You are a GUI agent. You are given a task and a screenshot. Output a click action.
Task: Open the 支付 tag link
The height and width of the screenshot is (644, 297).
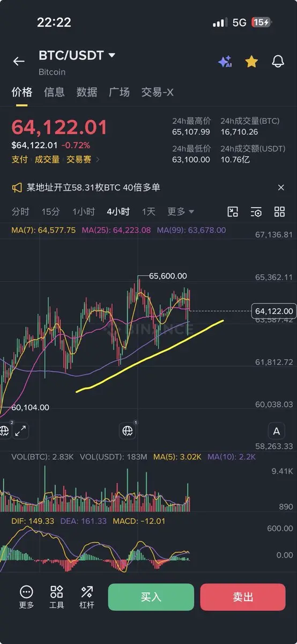click(20, 159)
